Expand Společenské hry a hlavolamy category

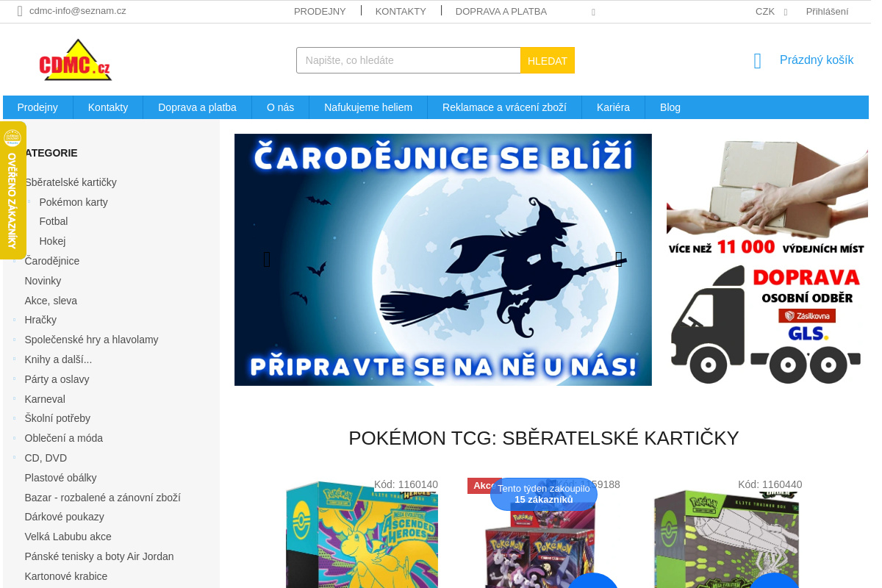[15, 340]
